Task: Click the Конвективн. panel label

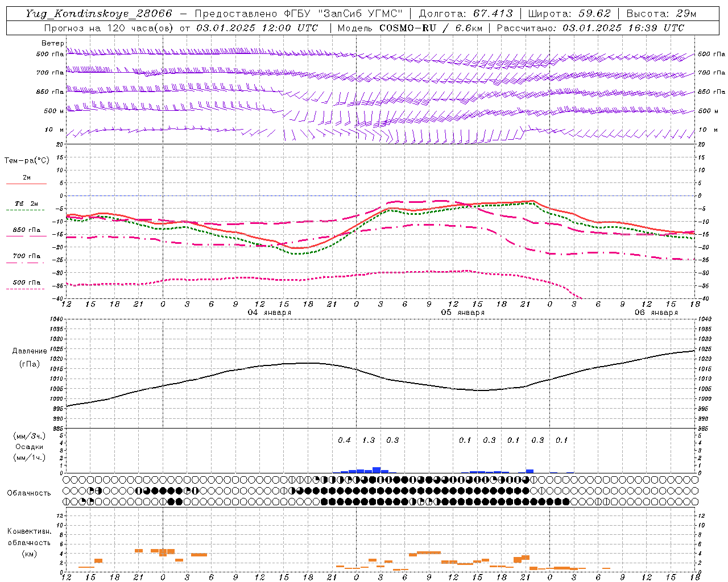Action: coord(30,531)
